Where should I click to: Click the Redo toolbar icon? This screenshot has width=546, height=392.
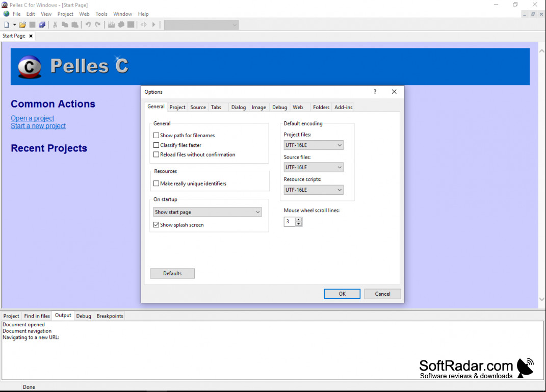tap(98, 24)
